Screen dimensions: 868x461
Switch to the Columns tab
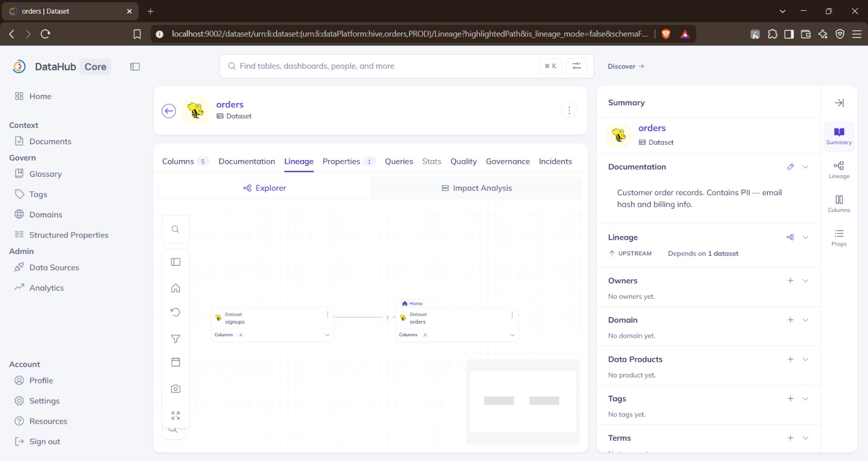pyautogui.click(x=185, y=162)
